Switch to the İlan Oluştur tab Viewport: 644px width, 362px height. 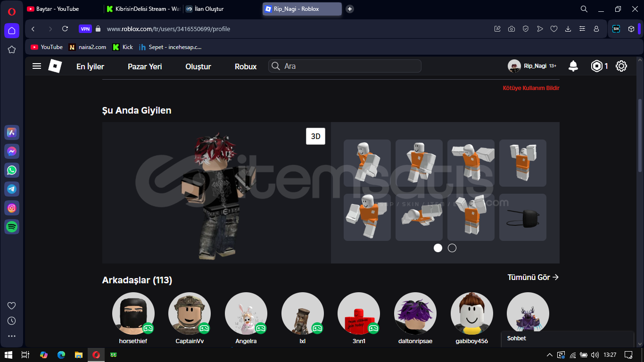[x=222, y=9]
